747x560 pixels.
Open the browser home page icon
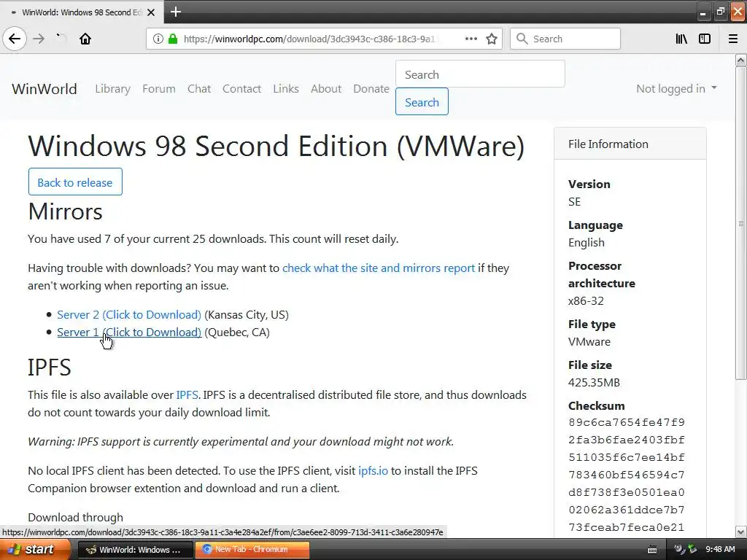point(85,39)
